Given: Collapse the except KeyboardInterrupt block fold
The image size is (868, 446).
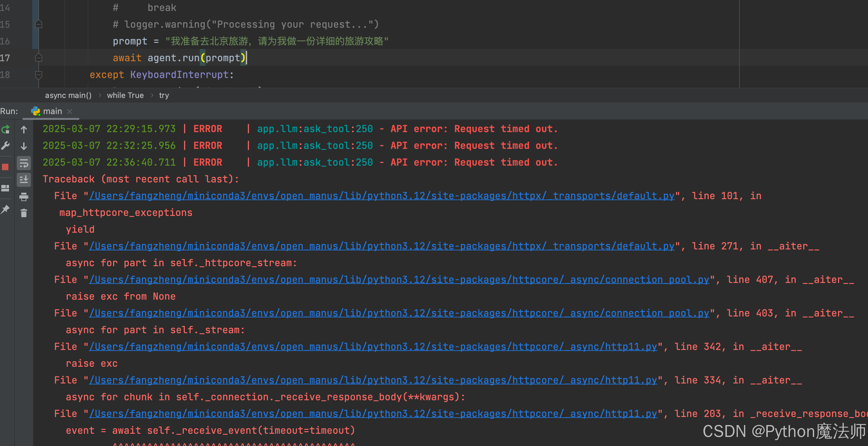Looking at the screenshot, I should 39,75.
